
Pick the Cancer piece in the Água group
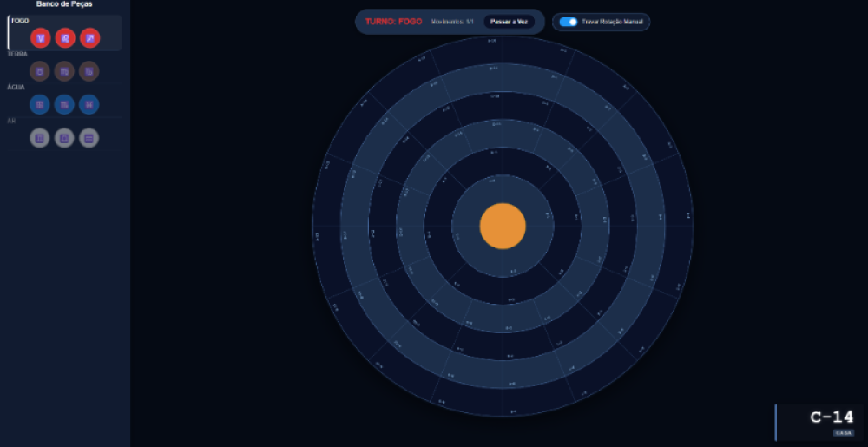pyautogui.click(x=40, y=104)
